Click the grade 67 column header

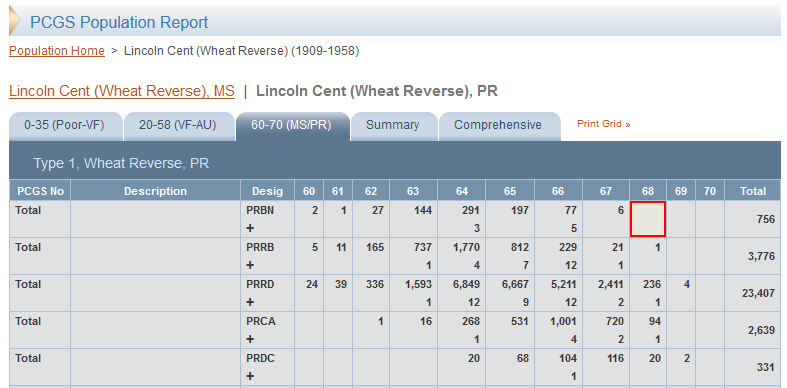point(606,191)
